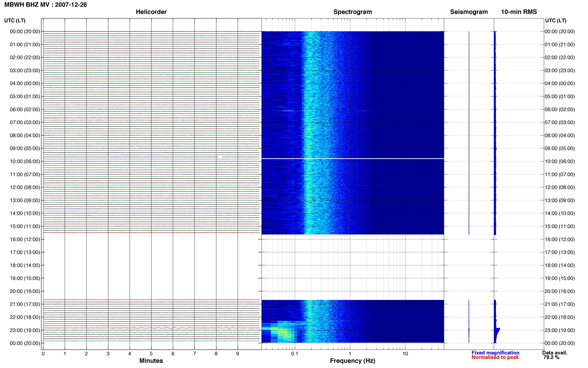This screenshot has height=368, width=588.
Task: Click '01:00 (21:00)' on the Helicorder time axis
Action: pos(25,45)
